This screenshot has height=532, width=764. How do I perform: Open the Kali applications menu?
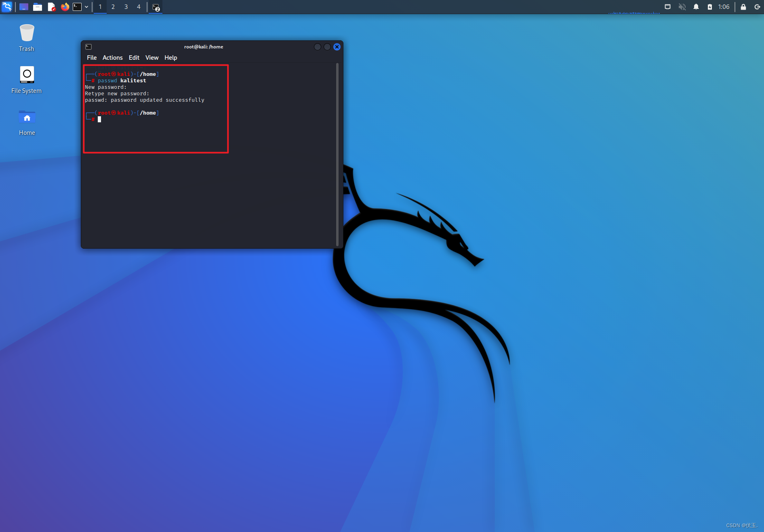pos(7,7)
